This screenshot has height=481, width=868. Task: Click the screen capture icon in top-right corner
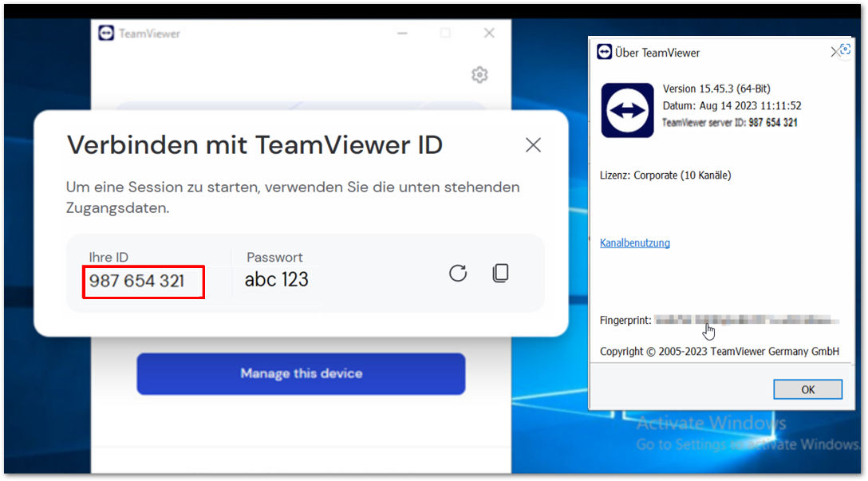(846, 49)
